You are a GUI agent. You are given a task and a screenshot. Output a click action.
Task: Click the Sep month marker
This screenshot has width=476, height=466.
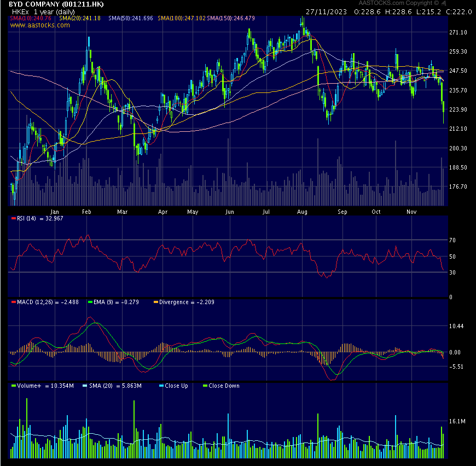tap(343, 212)
